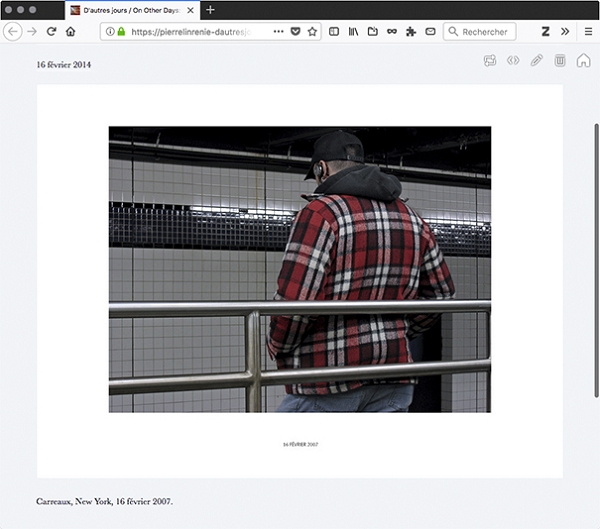Click the plaid jacket photo
The width and height of the screenshot is (600, 529).
tap(300, 269)
